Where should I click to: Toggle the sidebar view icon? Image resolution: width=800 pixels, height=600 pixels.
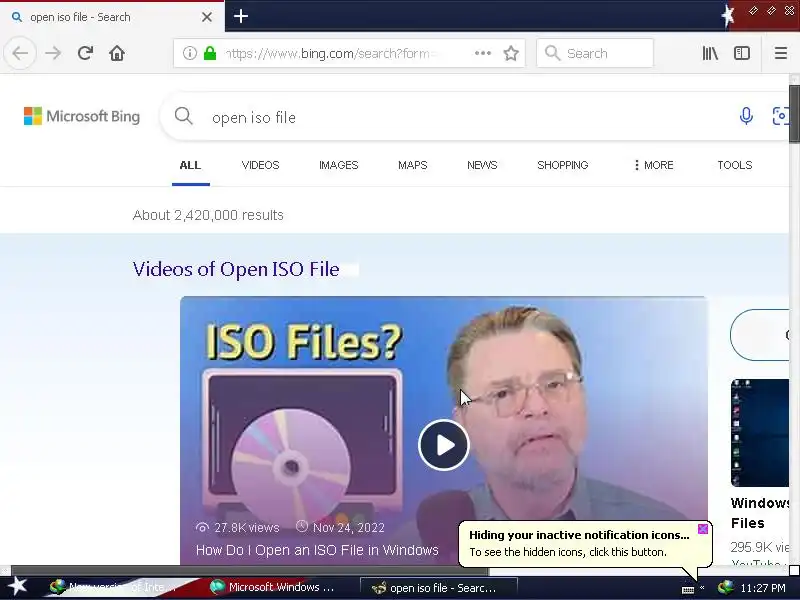[741, 53]
